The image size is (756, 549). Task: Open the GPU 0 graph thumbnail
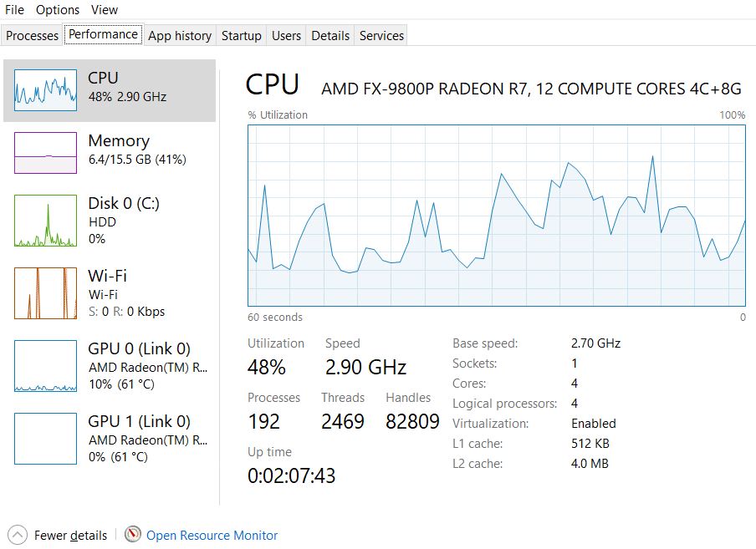45,366
